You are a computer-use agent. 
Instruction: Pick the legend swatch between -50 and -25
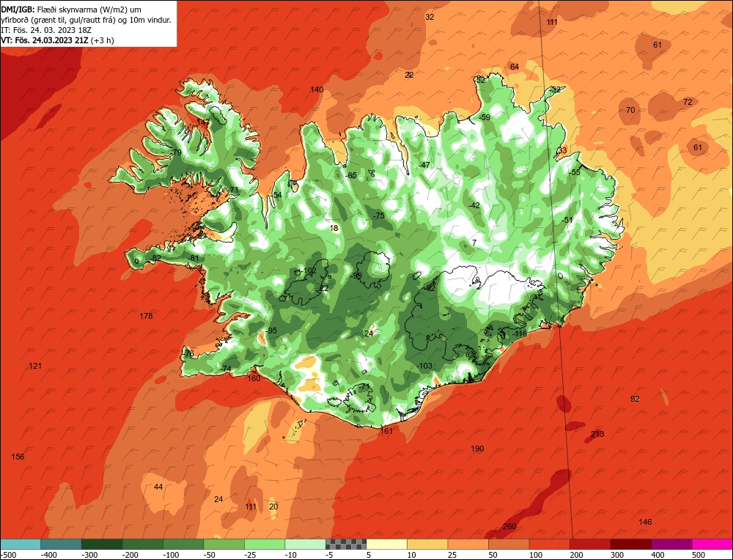(x=224, y=544)
